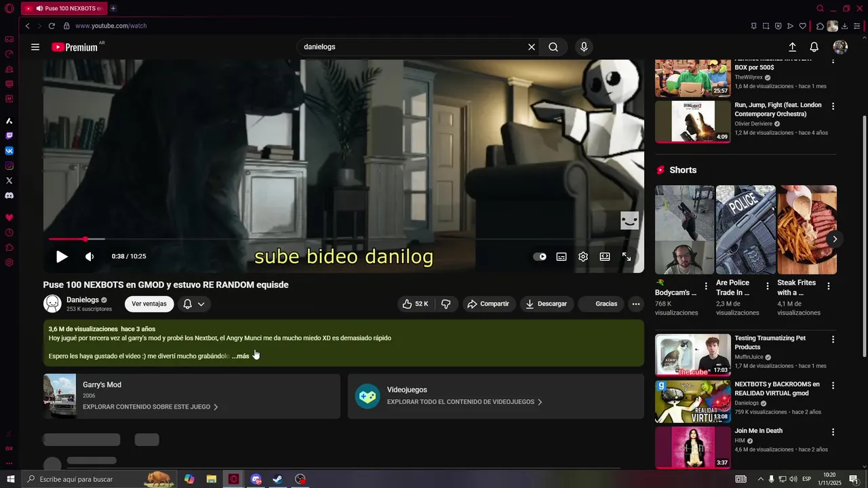Viewport: 868px width, 488px height.
Task: Open browser snapshot tool icon
Action: point(766,26)
